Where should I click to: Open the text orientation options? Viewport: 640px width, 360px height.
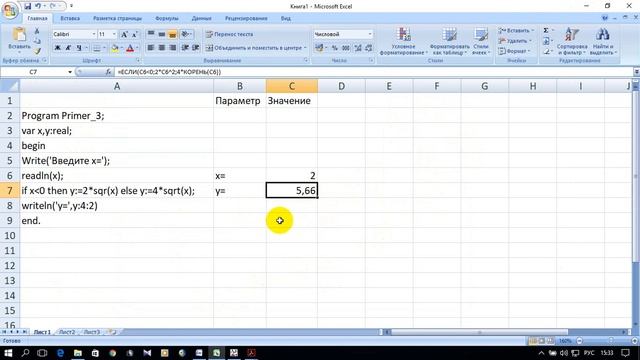coord(186,34)
